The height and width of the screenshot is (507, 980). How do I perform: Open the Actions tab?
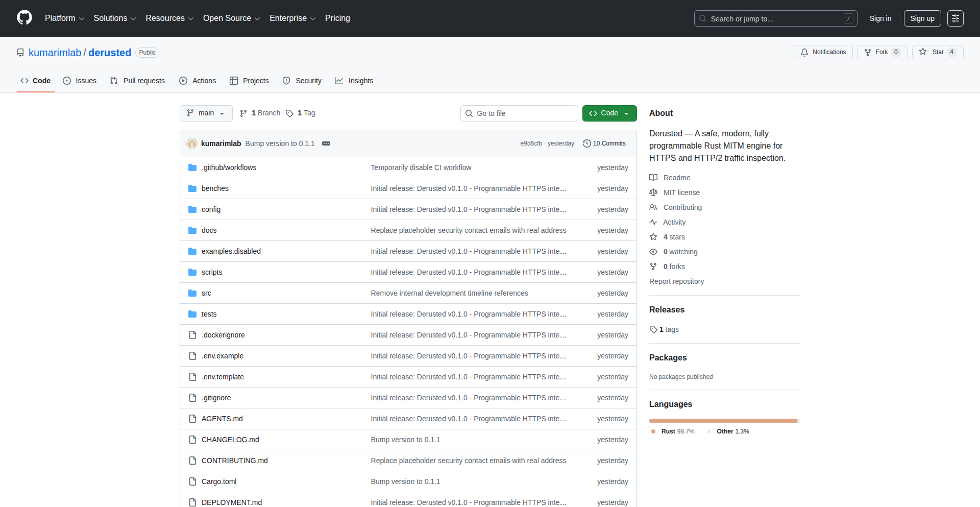[x=198, y=81]
